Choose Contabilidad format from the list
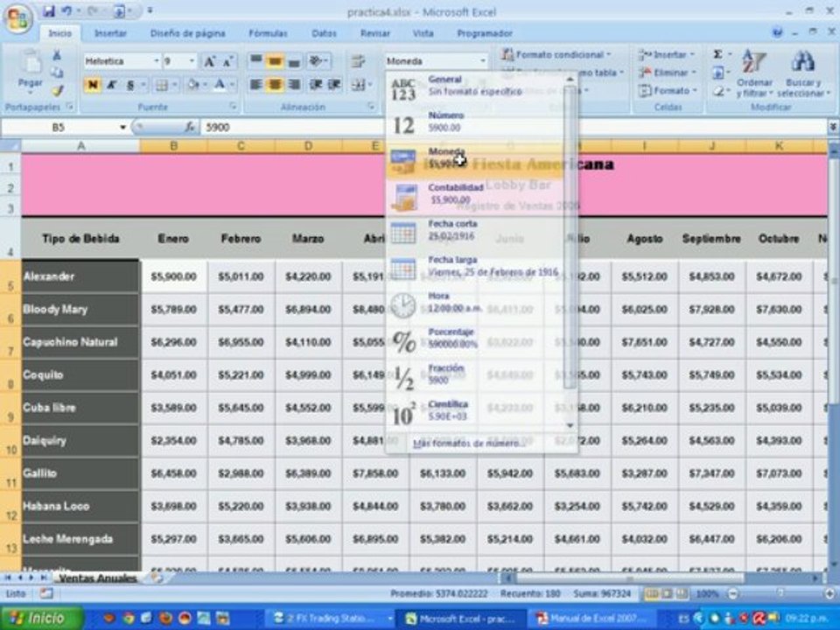The width and height of the screenshot is (840, 630). tap(474, 195)
